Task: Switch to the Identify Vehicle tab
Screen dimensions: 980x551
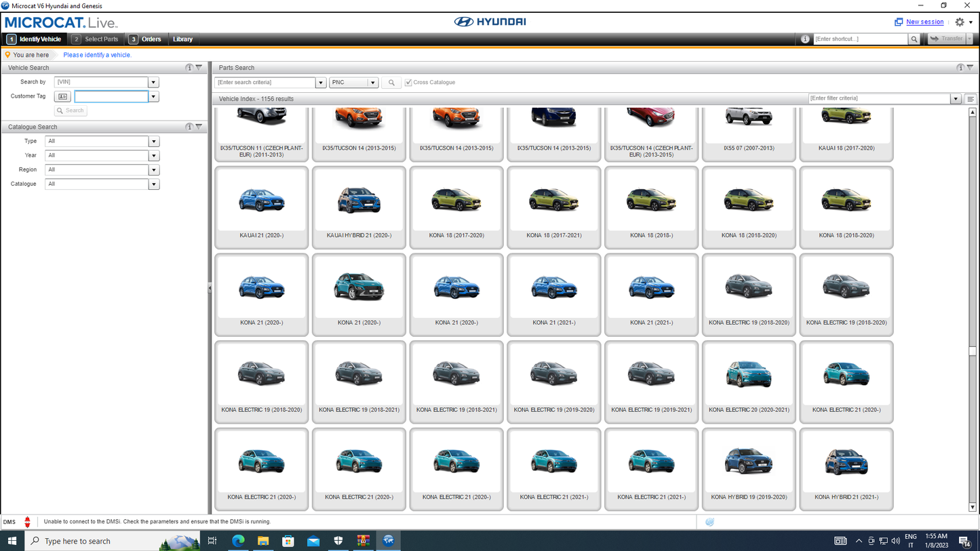Action: click(x=35, y=39)
